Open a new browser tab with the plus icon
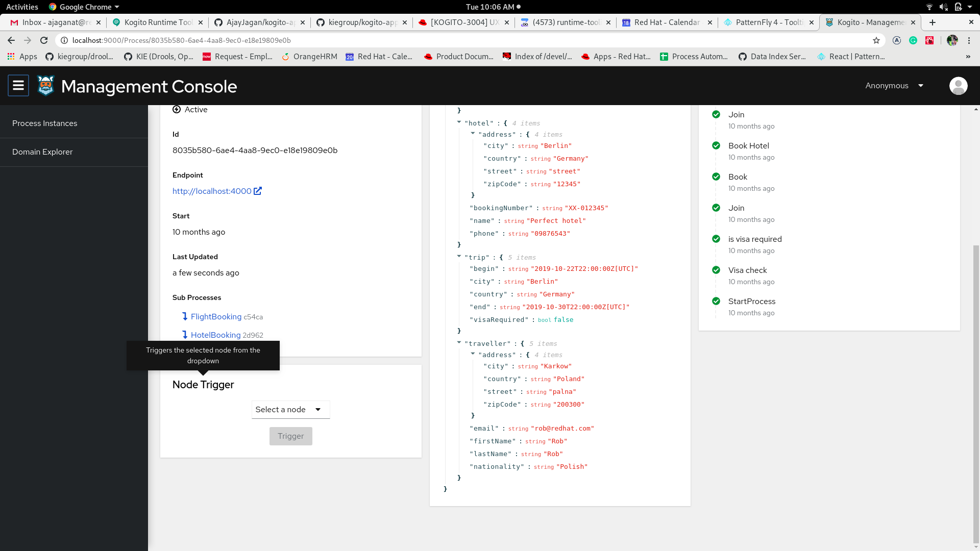 (933, 22)
